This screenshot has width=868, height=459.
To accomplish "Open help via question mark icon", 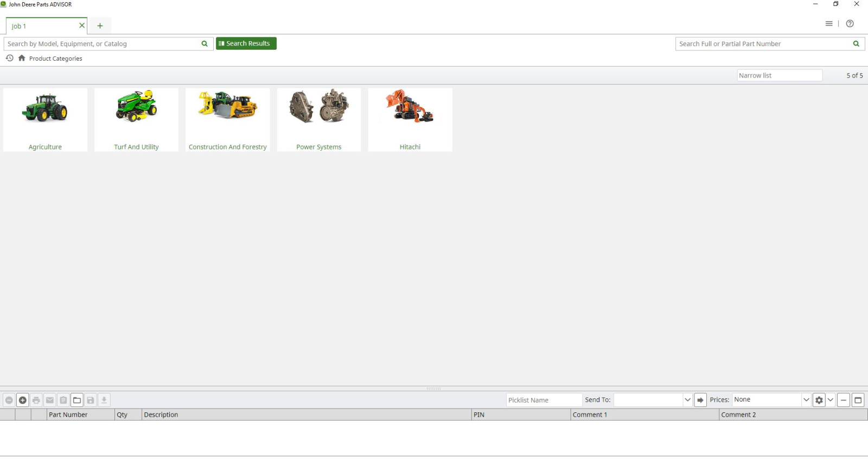I will tap(850, 24).
